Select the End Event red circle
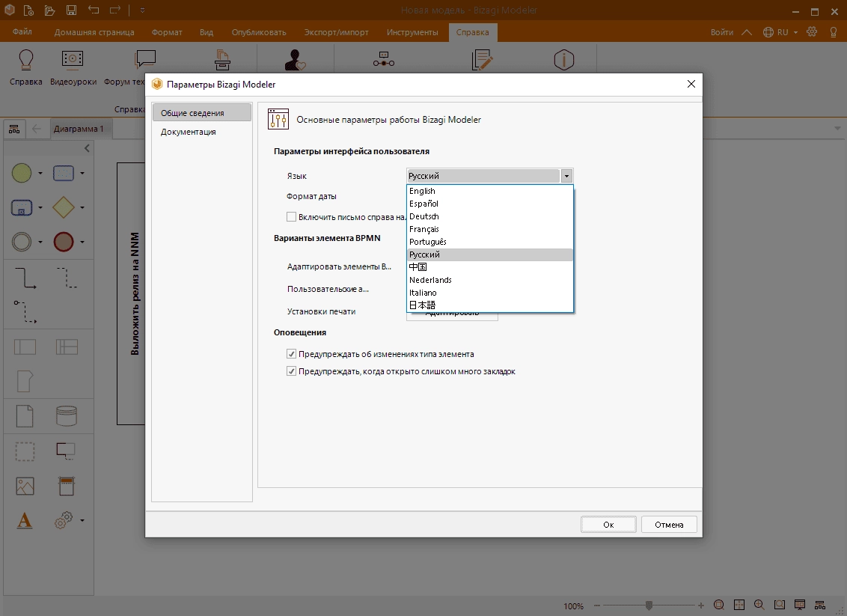 coord(63,242)
